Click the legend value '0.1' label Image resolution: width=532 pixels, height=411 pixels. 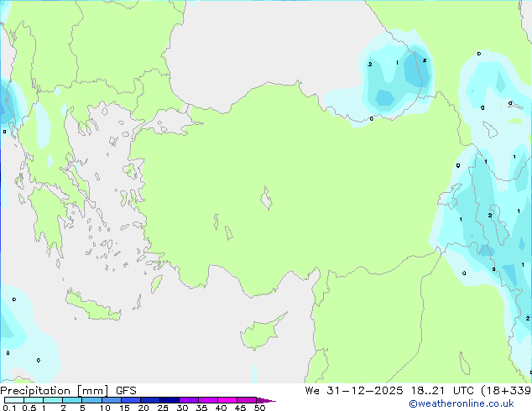pyautogui.click(x=9, y=408)
